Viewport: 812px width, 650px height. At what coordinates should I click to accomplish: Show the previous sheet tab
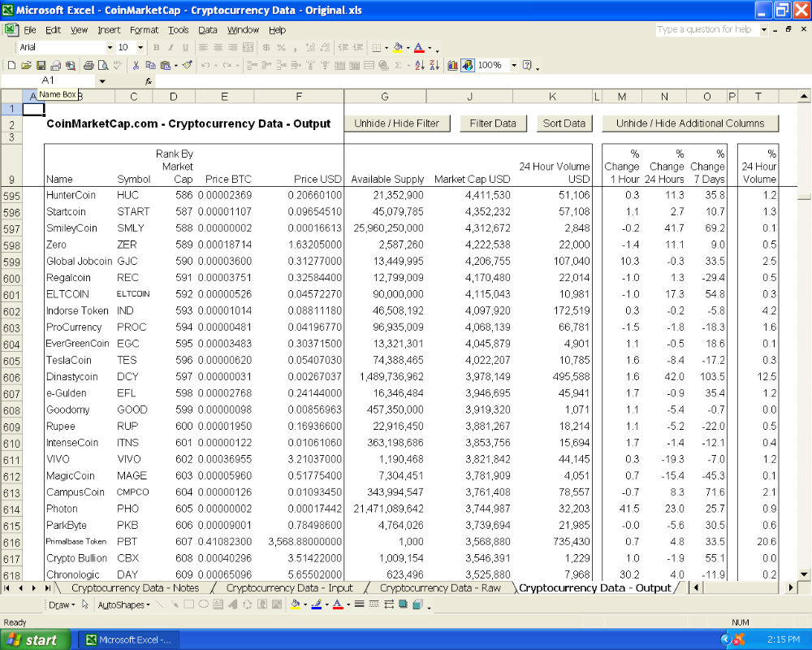(x=21, y=587)
